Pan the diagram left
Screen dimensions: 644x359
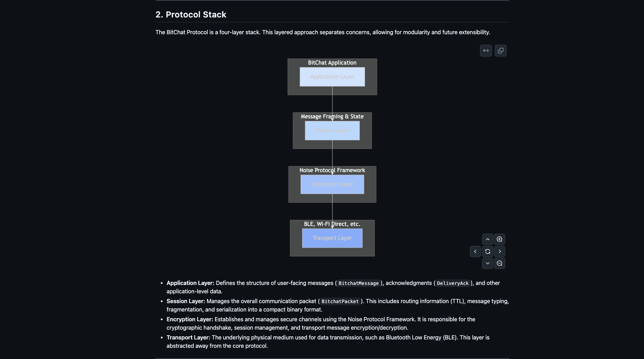(475, 251)
